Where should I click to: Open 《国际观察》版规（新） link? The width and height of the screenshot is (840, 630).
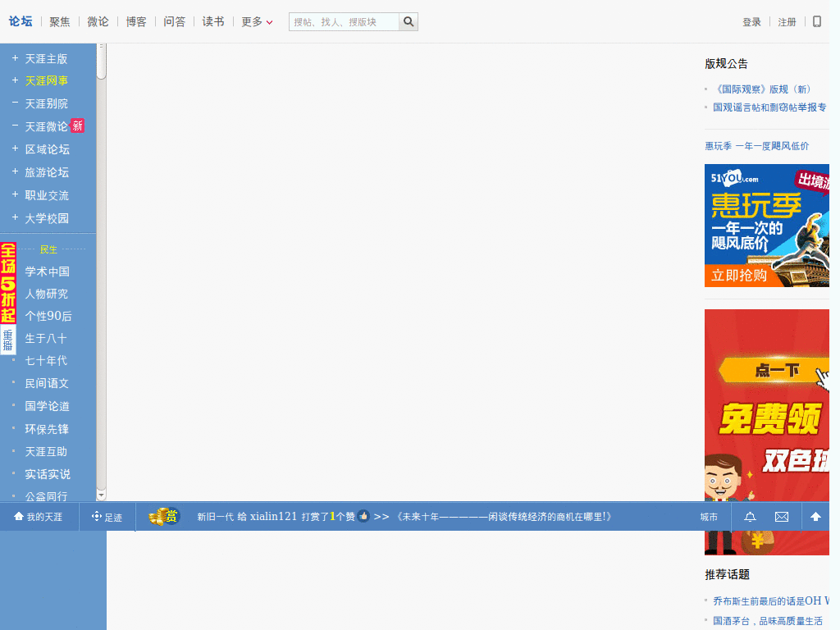tap(763, 89)
